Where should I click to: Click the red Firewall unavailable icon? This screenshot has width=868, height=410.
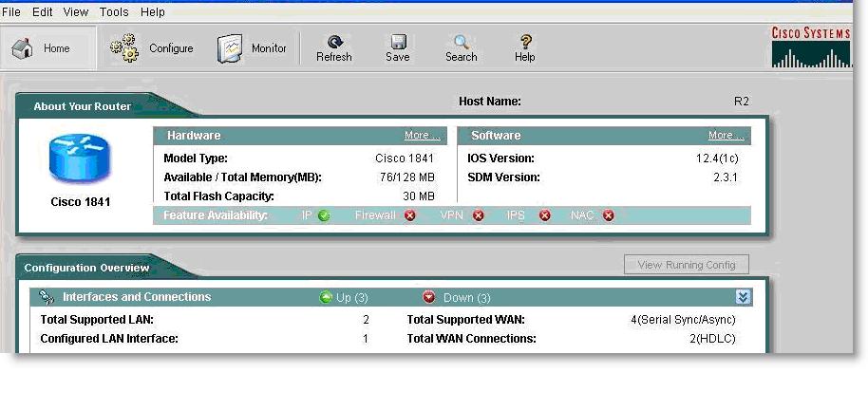[x=409, y=215]
